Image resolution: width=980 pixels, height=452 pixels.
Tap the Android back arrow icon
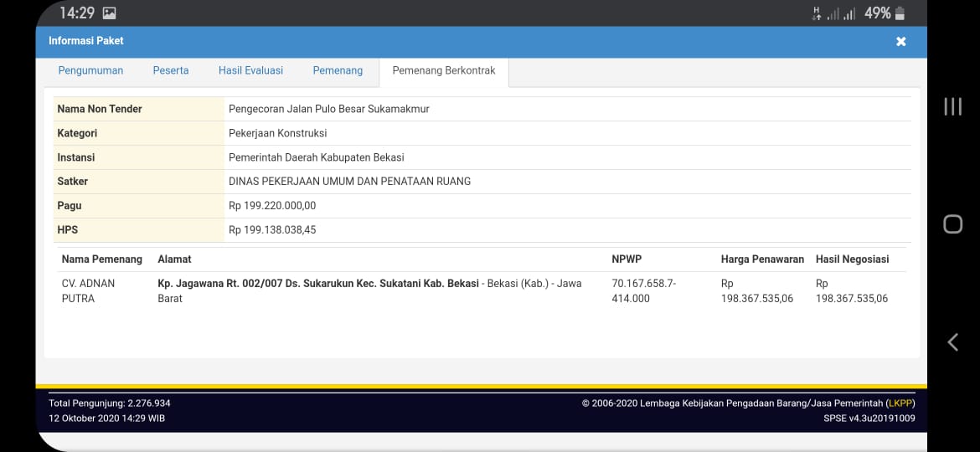click(x=952, y=342)
